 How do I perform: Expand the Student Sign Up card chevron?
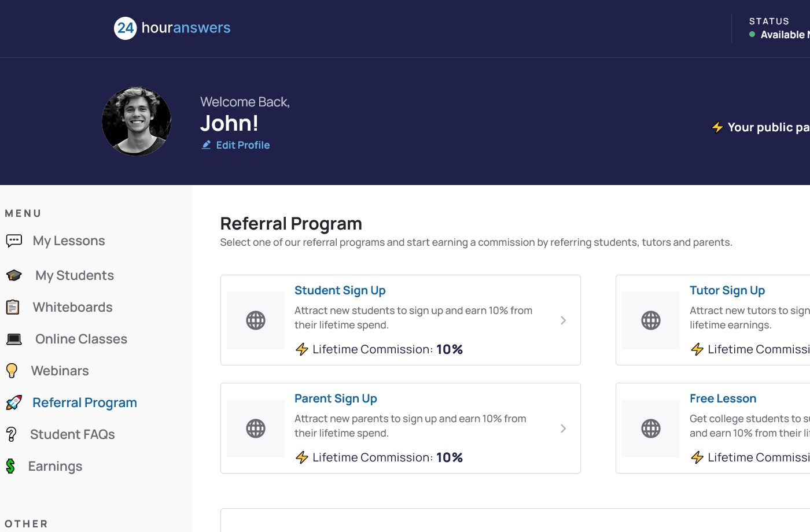tap(563, 320)
